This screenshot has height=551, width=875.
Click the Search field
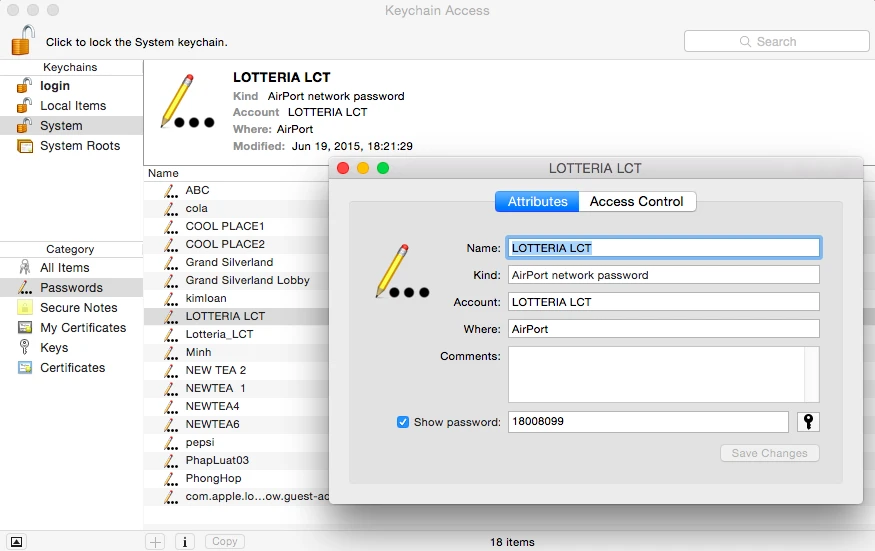(776, 41)
